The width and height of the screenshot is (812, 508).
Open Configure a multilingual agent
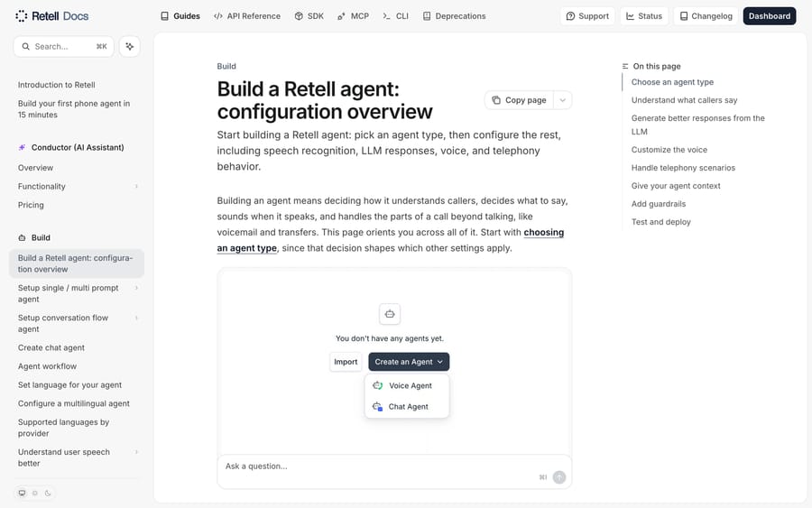[x=74, y=404]
